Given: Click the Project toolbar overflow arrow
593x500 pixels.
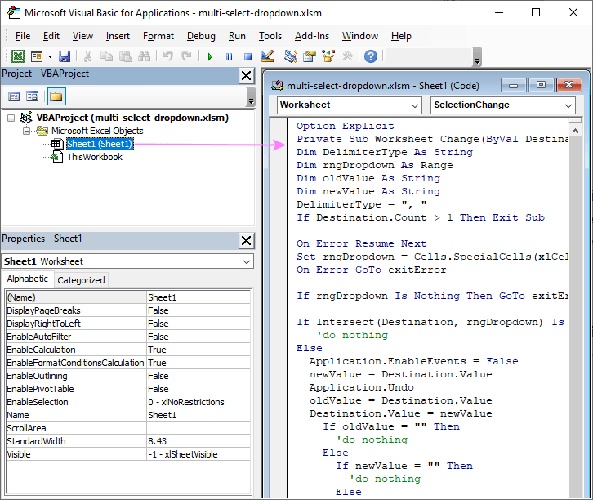Looking at the screenshot, I should 250,98.
